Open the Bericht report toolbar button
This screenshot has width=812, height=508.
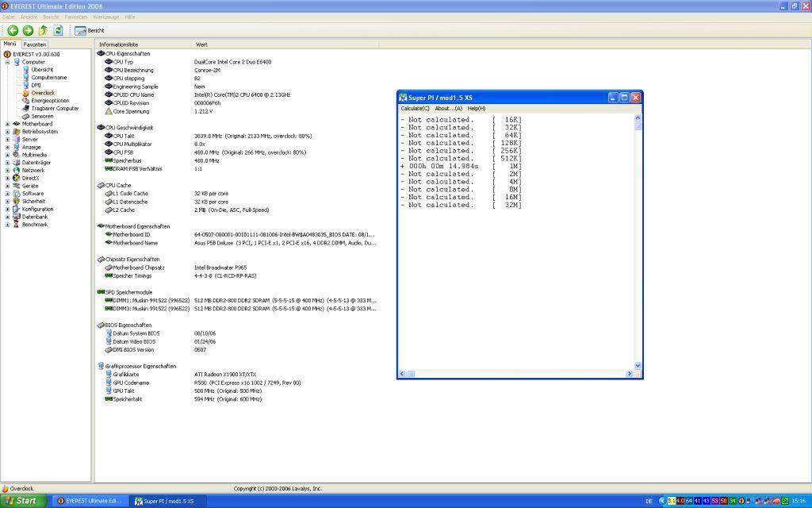click(x=90, y=31)
